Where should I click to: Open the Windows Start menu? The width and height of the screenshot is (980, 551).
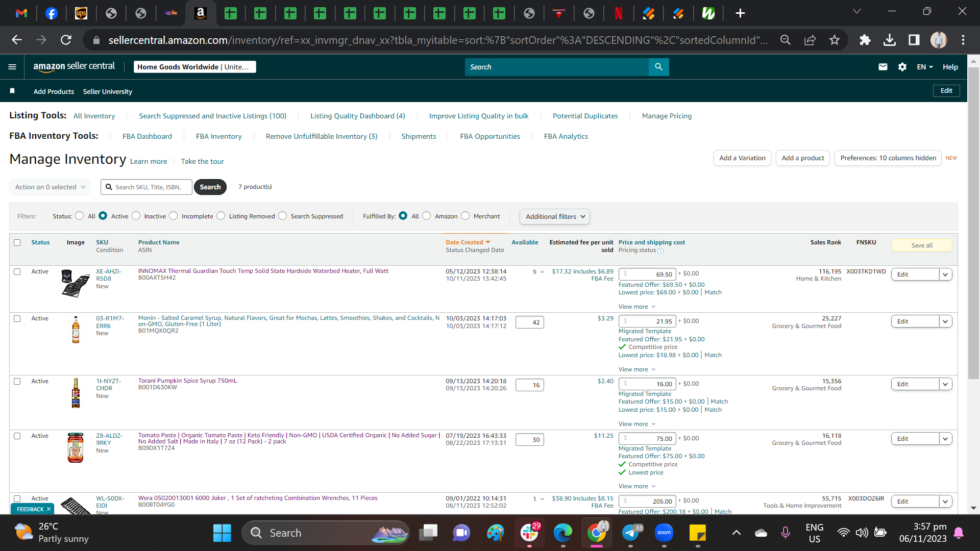(x=222, y=533)
